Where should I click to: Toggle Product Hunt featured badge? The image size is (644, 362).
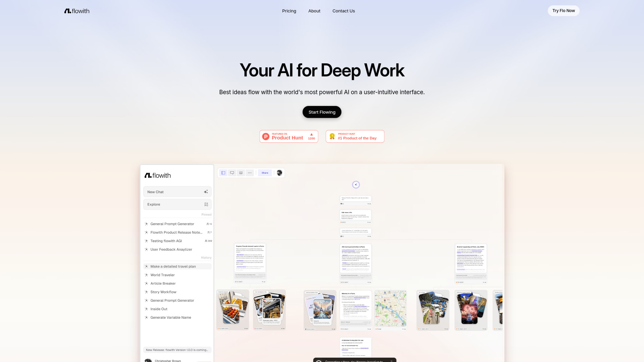pyautogui.click(x=289, y=136)
